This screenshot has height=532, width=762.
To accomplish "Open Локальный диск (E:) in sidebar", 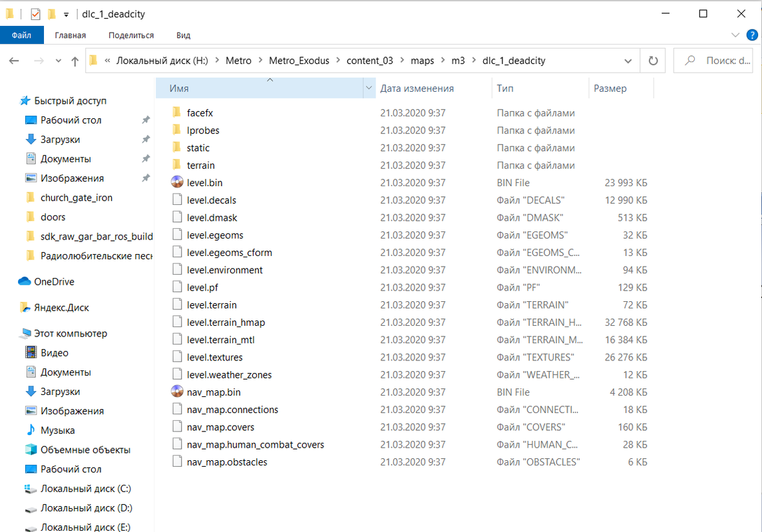I will (x=86, y=527).
